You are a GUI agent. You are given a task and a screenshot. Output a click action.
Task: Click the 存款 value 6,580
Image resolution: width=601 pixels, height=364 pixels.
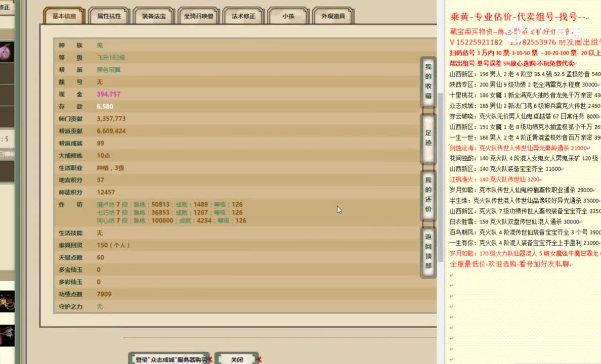tap(105, 107)
